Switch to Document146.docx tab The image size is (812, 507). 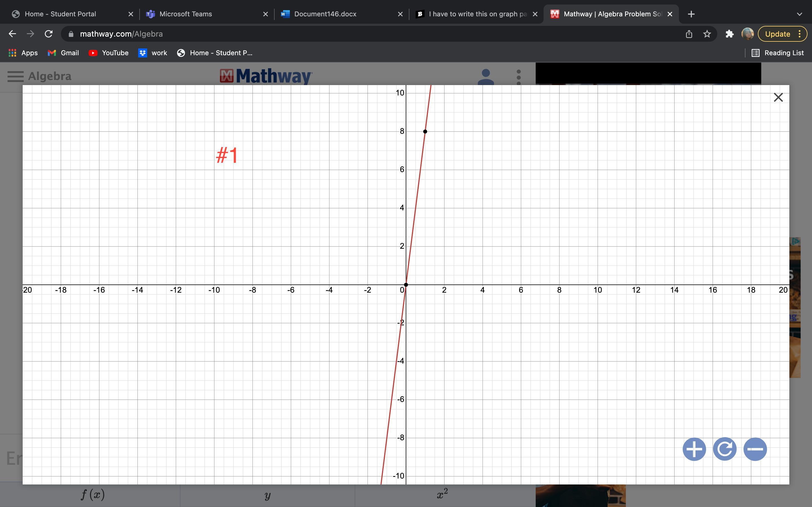point(325,14)
